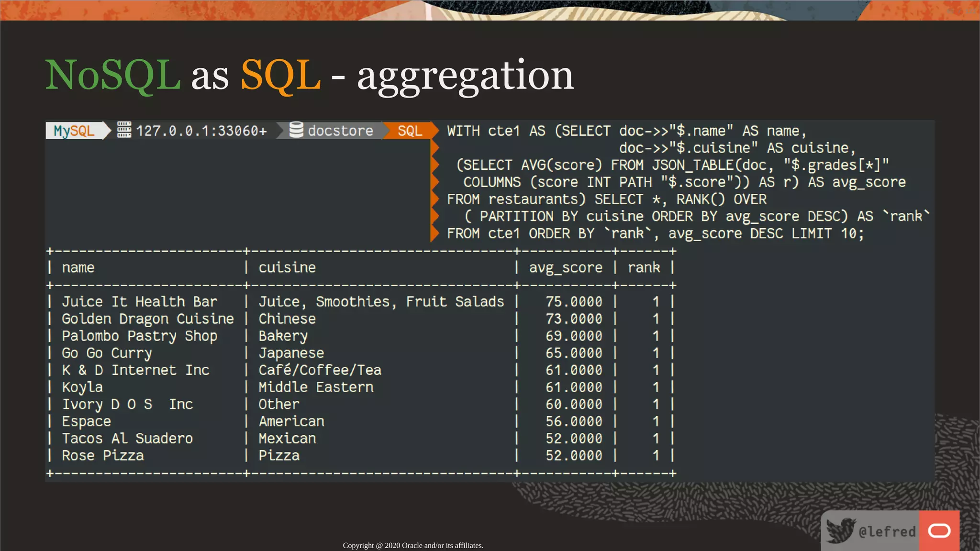Click the cuisine column header
The image size is (980, 551).
pos(287,267)
